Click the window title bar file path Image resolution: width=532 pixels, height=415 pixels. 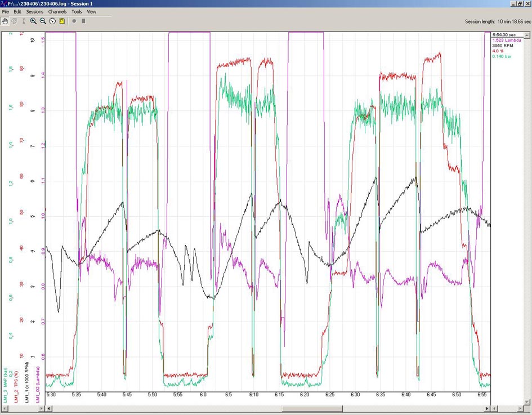(50, 4)
